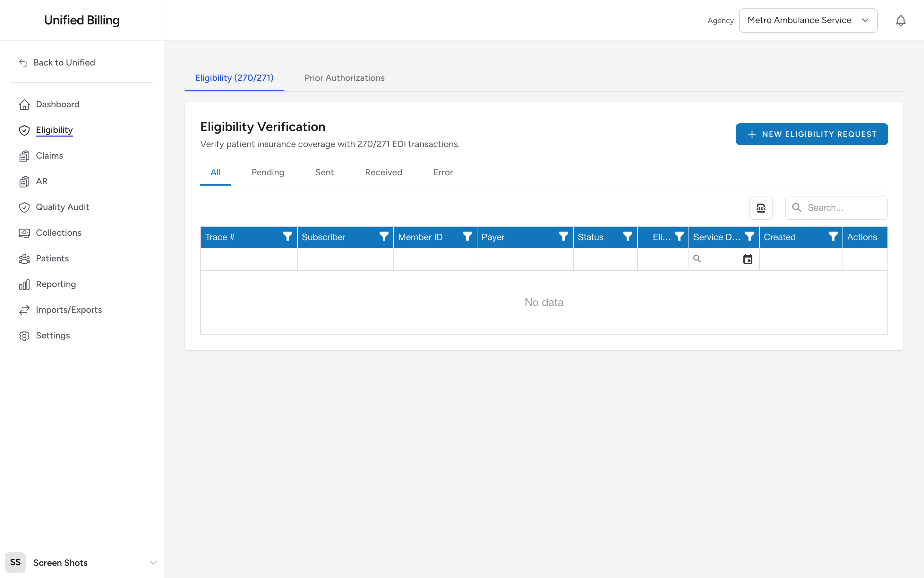Click the Trace # filter row cell

(249, 259)
